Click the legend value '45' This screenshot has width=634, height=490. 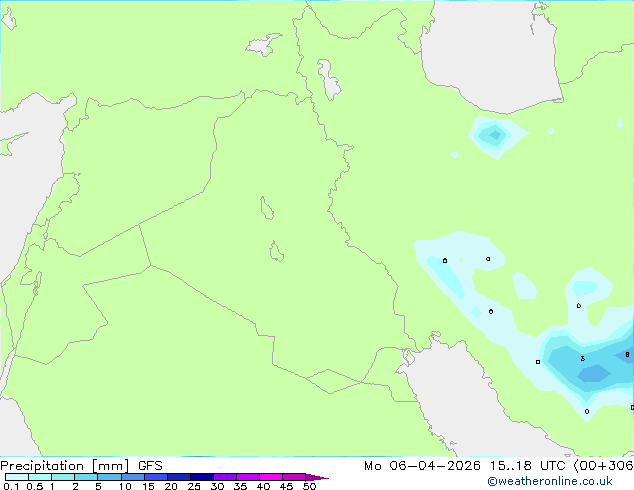286,486
